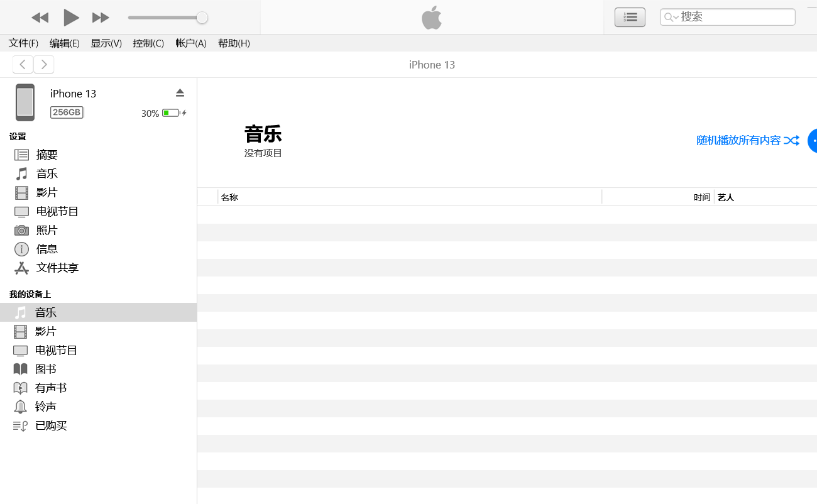The width and height of the screenshot is (817, 504).
Task: Open the 文件(F) menu
Action: coord(23,43)
